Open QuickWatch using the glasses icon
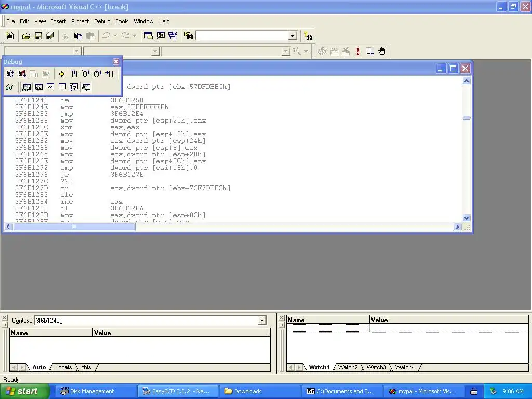Screen dimensions: 532x399 point(10,87)
